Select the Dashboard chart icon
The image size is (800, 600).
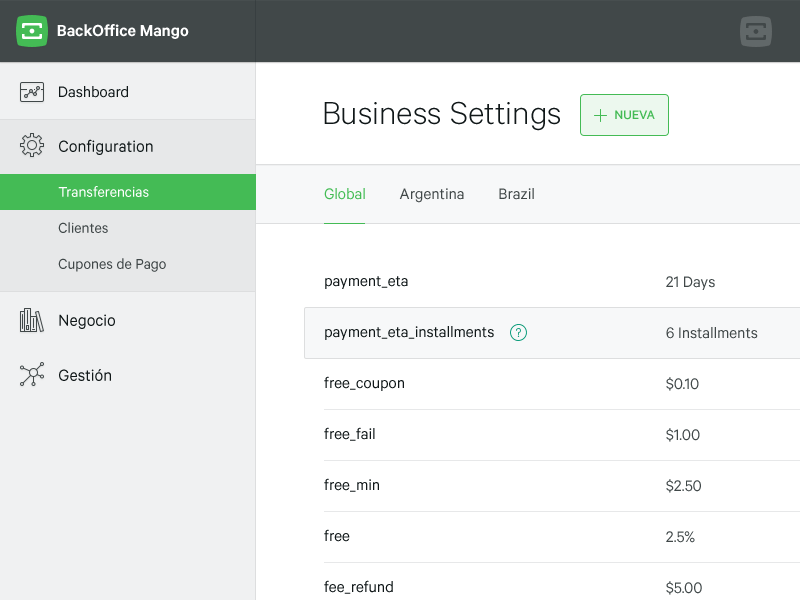tap(31, 90)
